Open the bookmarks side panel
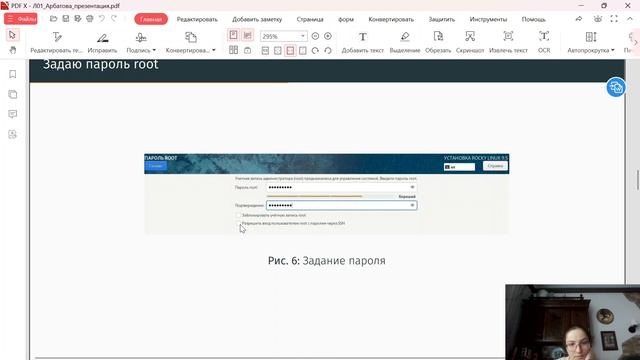The height and width of the screenshot is (360, 640). pos(13,74)
